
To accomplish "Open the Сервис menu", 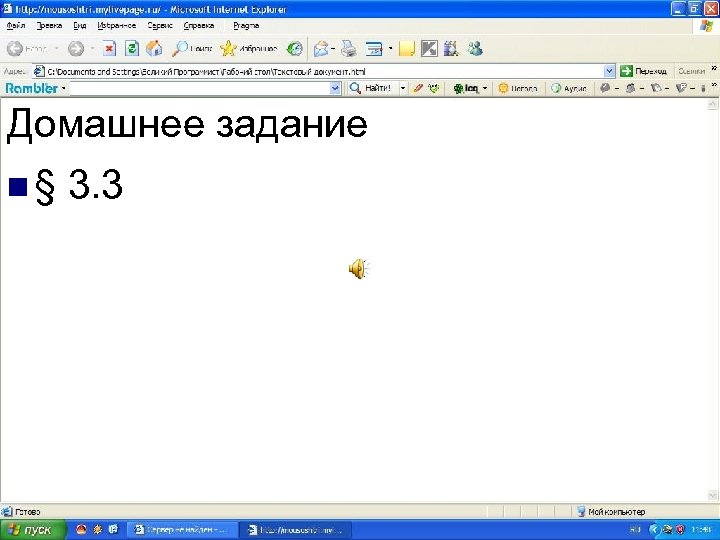I will point(160,26).
